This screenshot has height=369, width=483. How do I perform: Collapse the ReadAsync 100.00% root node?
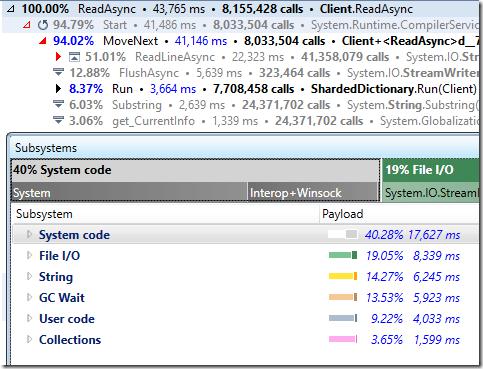11,9
